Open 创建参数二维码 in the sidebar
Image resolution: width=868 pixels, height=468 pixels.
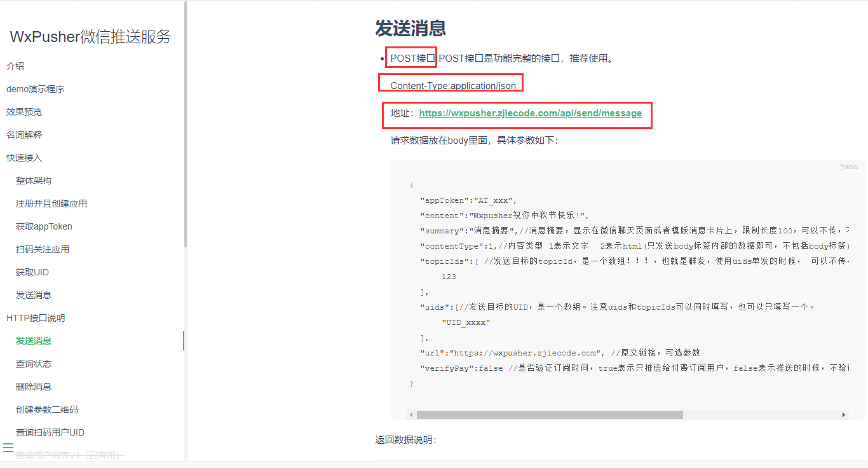point(47,410)
